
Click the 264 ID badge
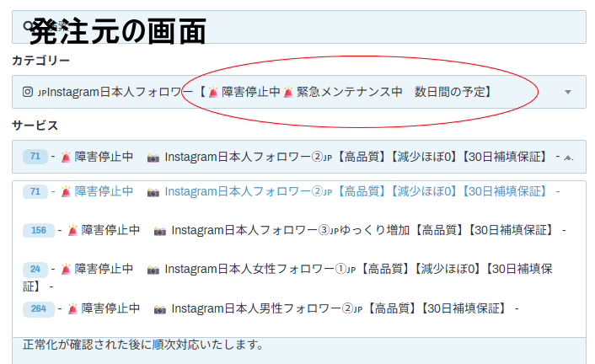[38, 308]
